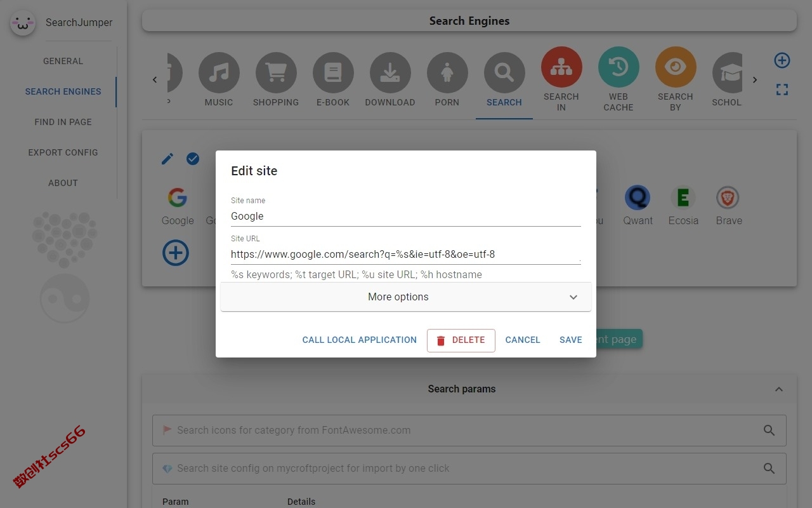Open the General sidebar section
Viewport: 812px width, 508px height.
pos(63,61)
